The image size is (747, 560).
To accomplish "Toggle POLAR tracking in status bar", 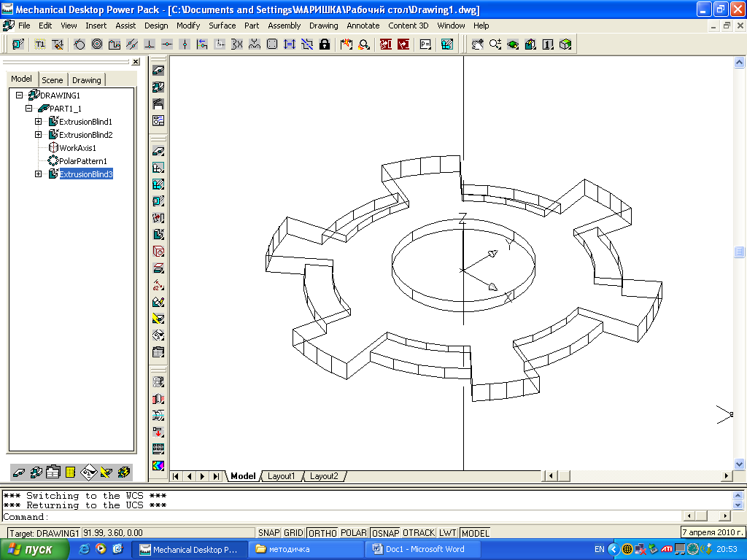I will 354,533.
